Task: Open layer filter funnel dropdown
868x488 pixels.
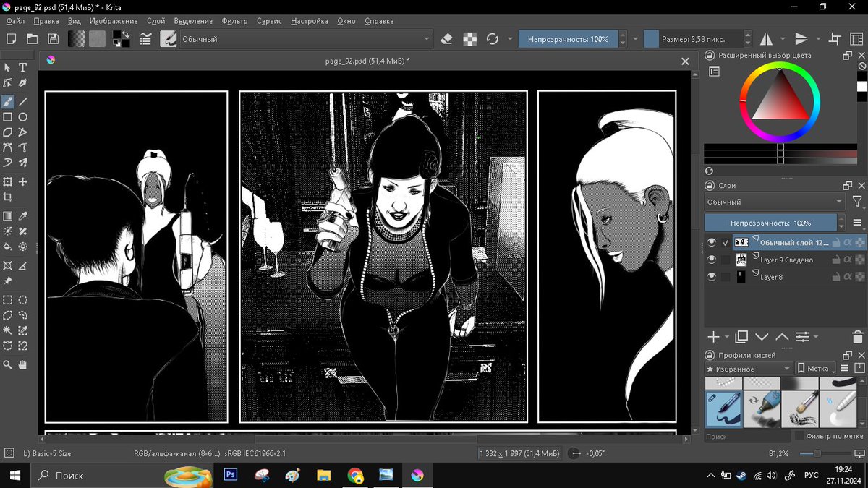Action: click(x=858, y=202)
